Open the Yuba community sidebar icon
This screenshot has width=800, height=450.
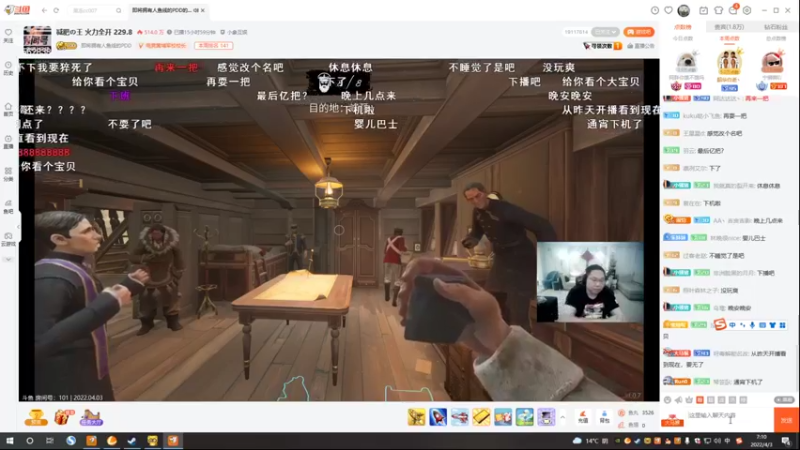(8, 207)
